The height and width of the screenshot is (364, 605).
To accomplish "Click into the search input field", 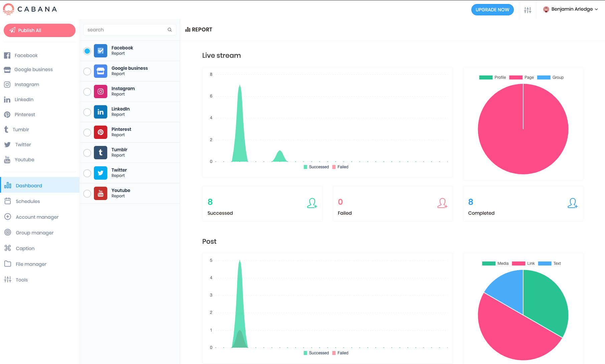I will (x=125, y=30).
